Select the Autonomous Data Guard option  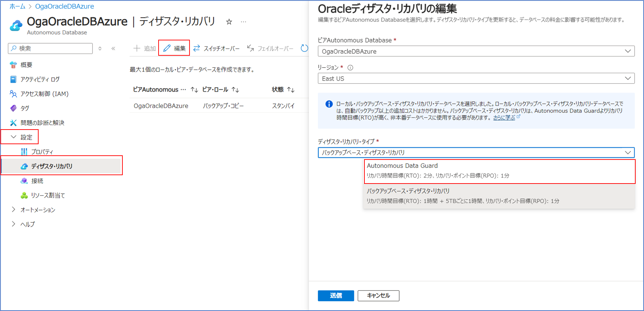500,171
